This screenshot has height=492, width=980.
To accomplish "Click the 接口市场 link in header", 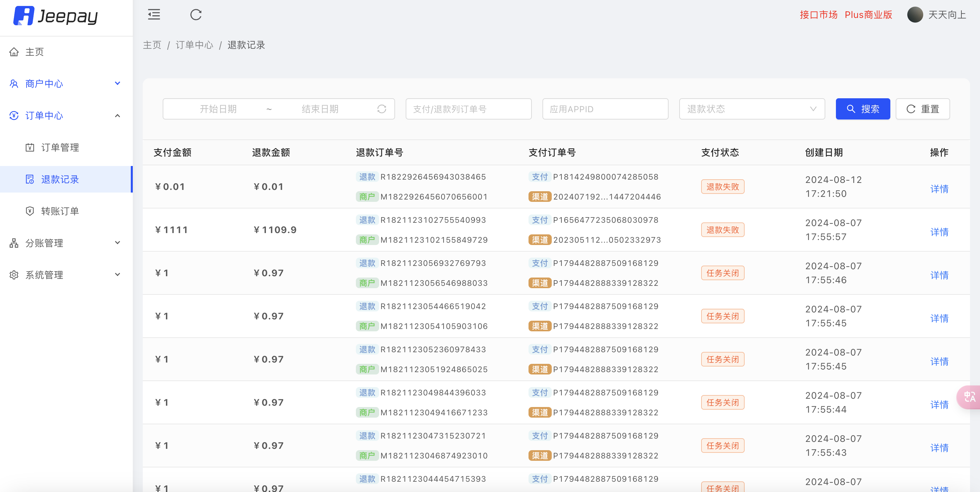I will [818, 15].
